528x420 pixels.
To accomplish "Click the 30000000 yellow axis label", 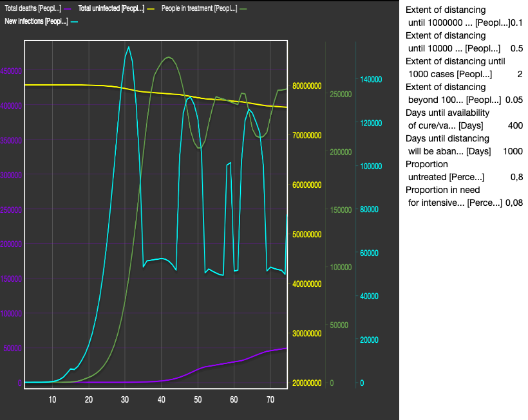I will pos(306,333).
